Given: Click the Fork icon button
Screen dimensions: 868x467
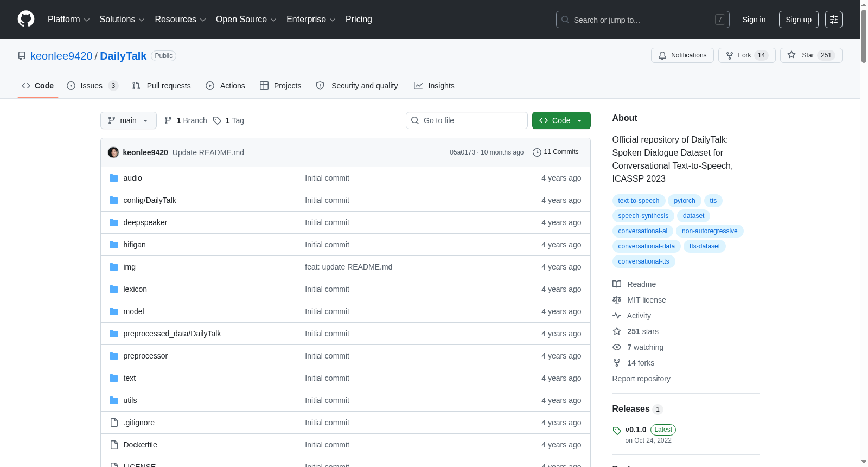Looking at the screenshot, I should [730, 55].
